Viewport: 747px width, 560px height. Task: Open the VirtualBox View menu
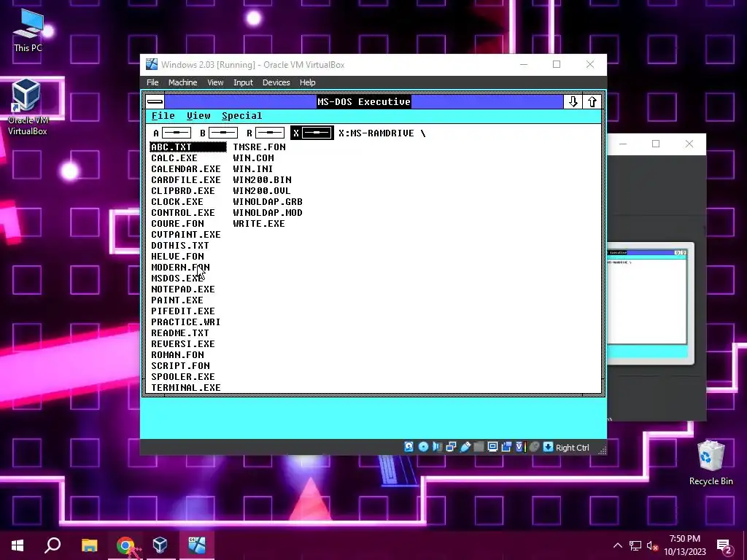(215, 82)
